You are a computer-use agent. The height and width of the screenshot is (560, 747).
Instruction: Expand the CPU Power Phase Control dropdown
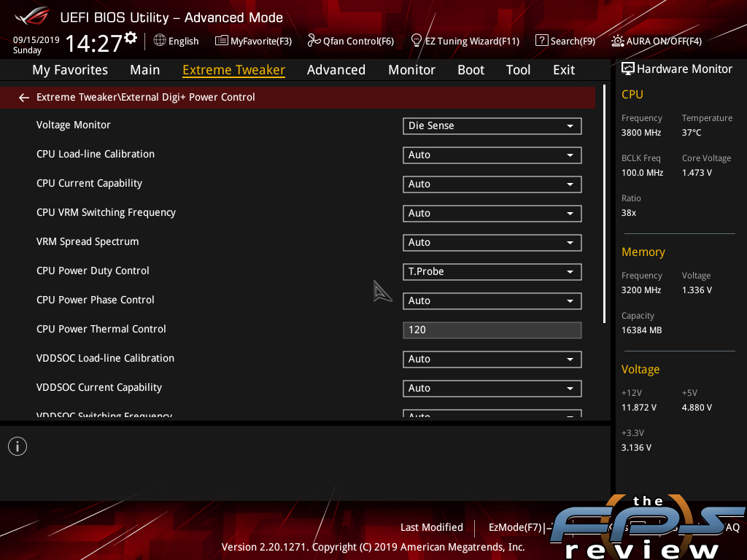(x=492, y=301)
